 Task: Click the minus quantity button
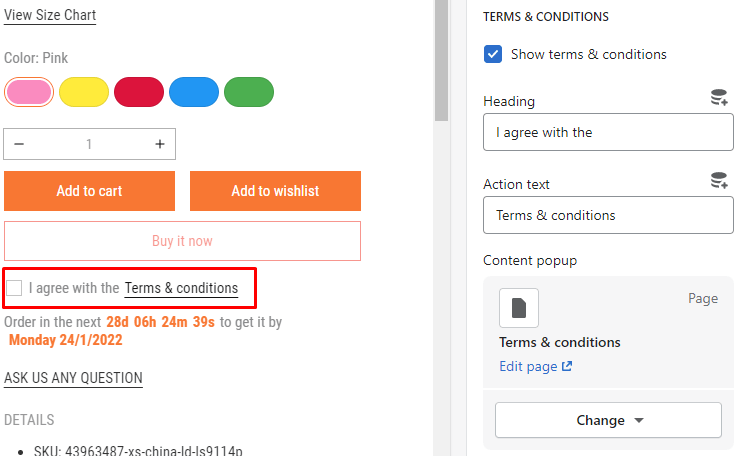[x=19, y=144]
